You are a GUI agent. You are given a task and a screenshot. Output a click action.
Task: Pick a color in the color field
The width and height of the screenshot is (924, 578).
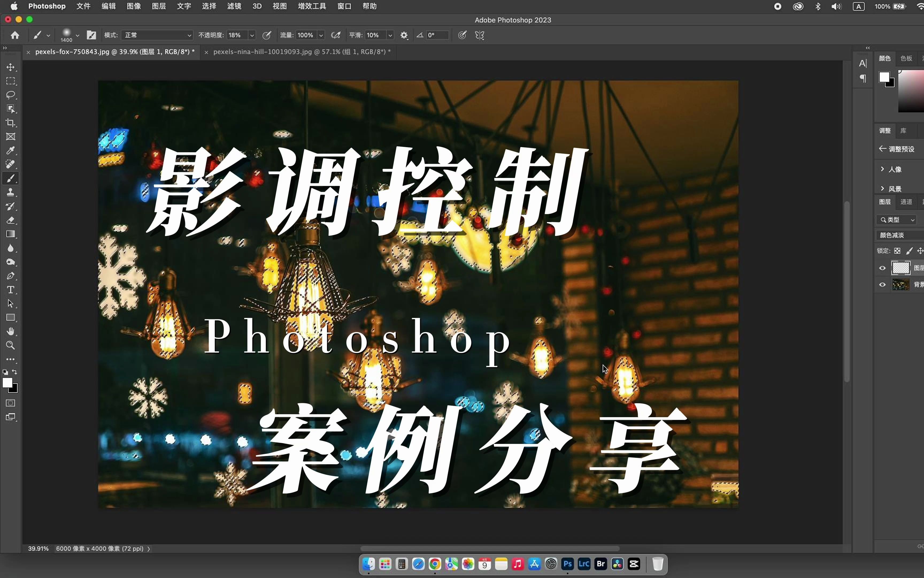coord(911,91)
